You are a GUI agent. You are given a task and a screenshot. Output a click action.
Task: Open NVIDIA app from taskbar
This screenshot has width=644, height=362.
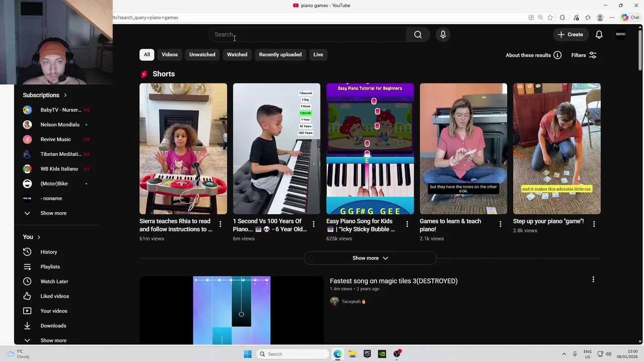tap(382, 354)
